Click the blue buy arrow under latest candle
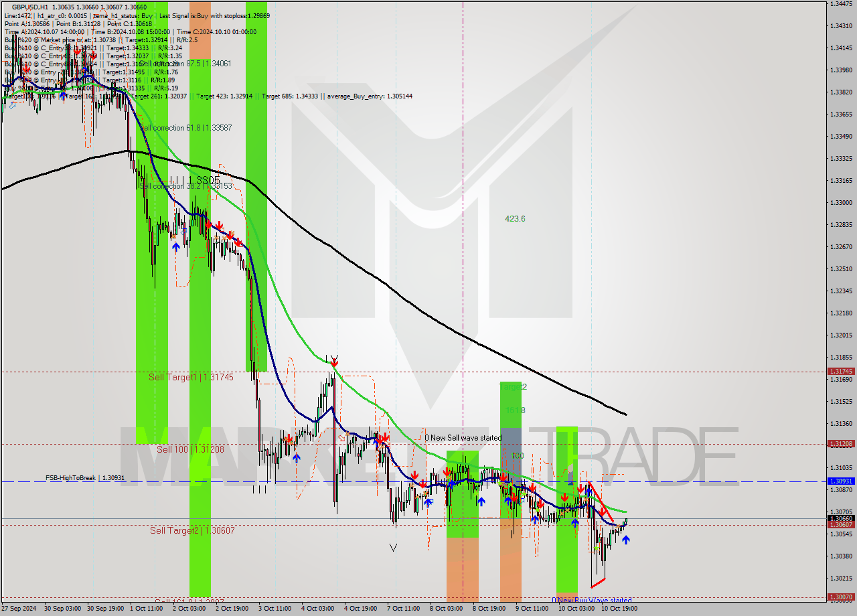 click(626, 539)
